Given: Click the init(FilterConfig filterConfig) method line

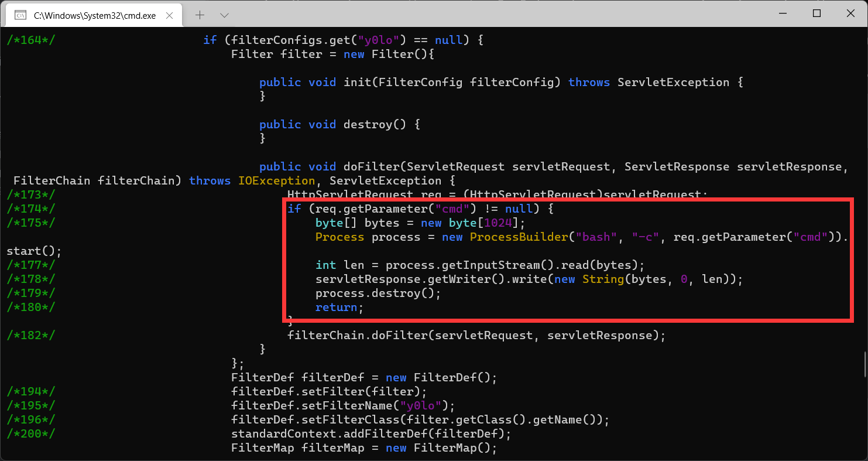Looking at the screenshot, I should pos(502,83).
